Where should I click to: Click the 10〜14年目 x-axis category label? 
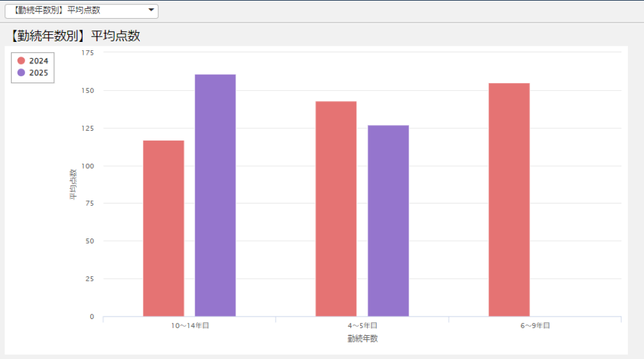[189, 326]
